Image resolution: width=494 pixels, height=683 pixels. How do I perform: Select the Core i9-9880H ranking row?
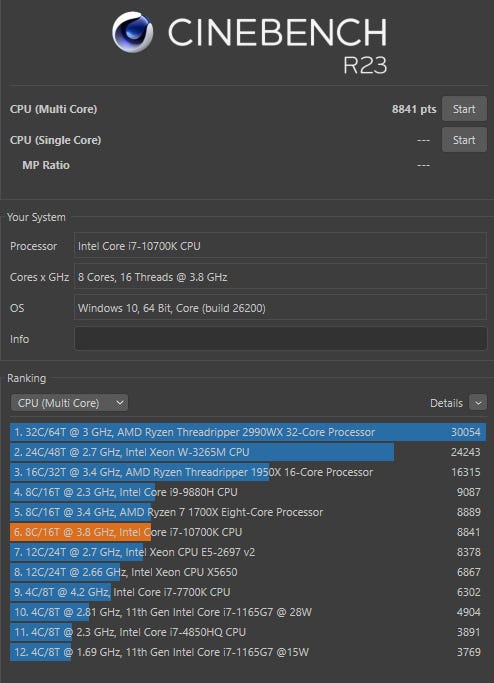pyautogui.click(x=248, y=492)
